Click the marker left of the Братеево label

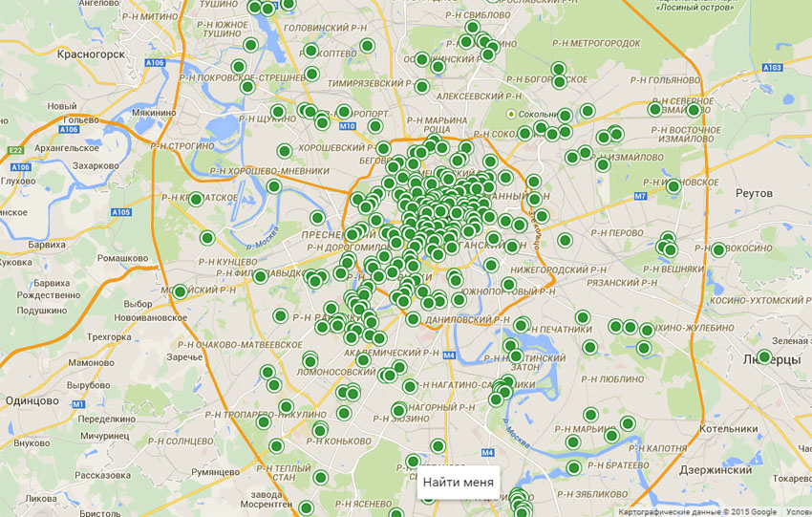click(x=574, y=467)
